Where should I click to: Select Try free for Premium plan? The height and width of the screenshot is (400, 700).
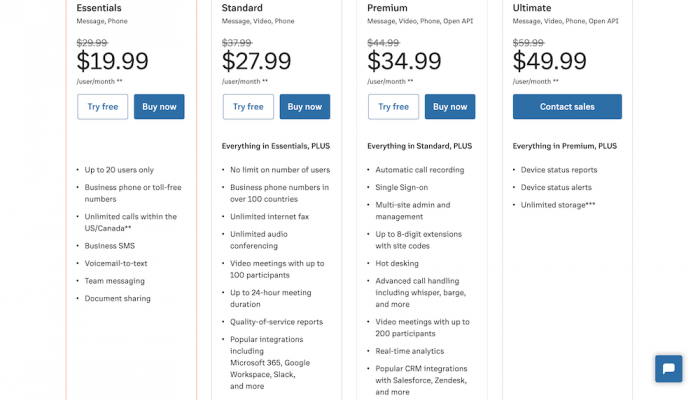pyautogui.click(x=393, y=107)
